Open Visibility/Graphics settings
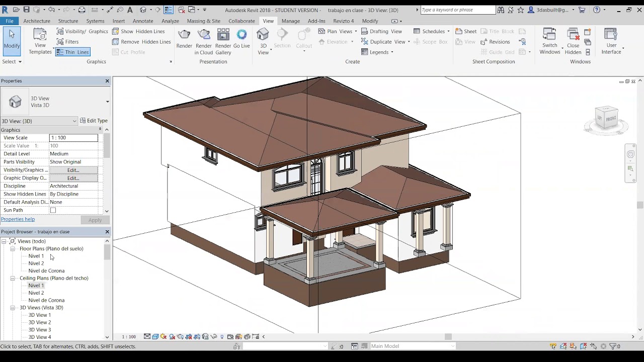The height and width of the screenshot is (362, 644). [82, 31]
